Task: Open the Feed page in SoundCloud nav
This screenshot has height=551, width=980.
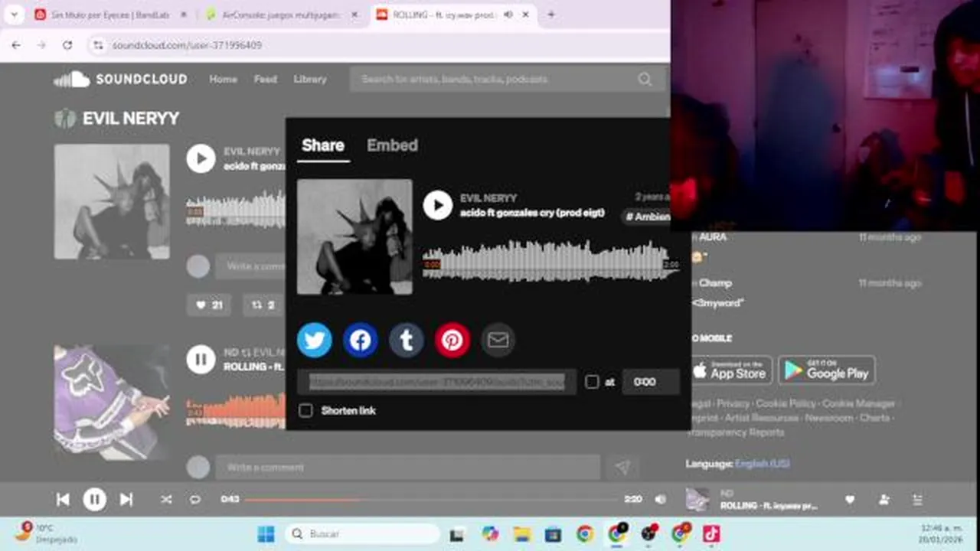Action: click(266, 79)
